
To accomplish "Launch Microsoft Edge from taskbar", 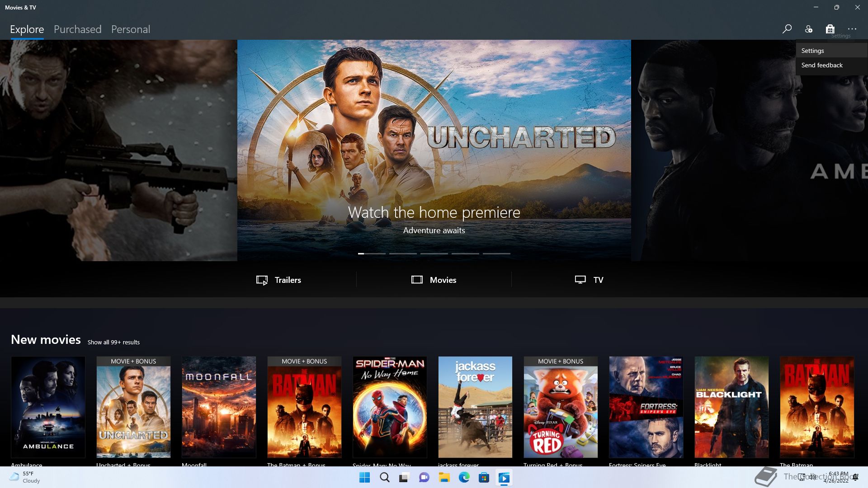I will tap(464, 478).
